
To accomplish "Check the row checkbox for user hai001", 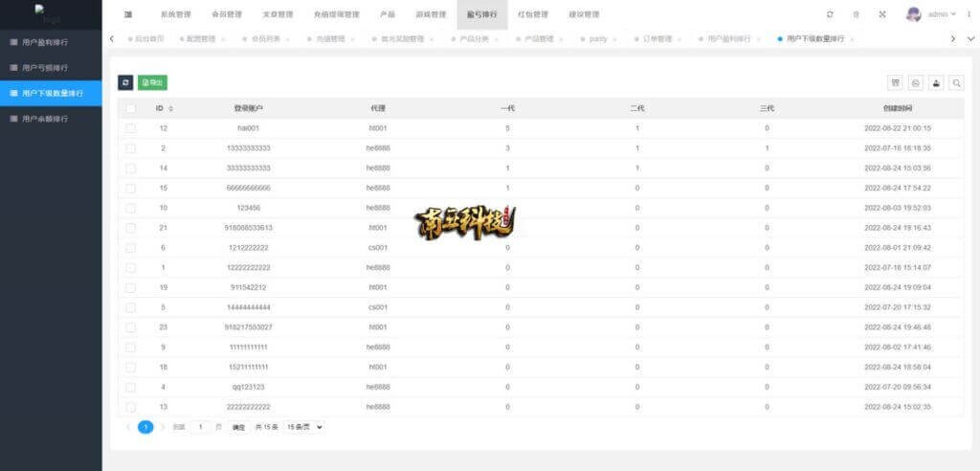I will pyautogui.click(x=130, y=128).
